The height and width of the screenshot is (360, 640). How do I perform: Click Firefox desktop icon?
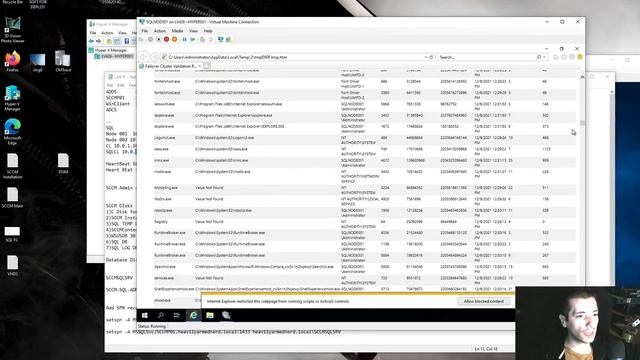12,62
